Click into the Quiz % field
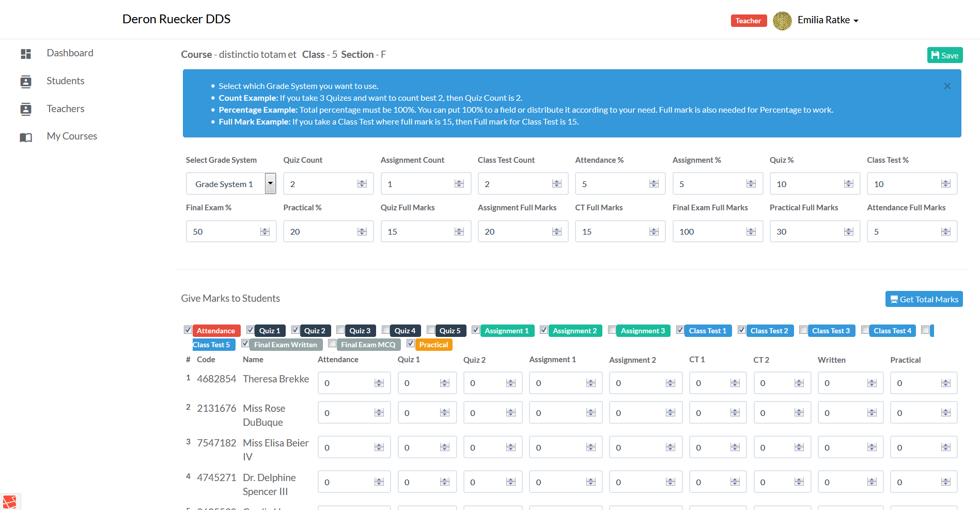 click(x=815, y=184)
